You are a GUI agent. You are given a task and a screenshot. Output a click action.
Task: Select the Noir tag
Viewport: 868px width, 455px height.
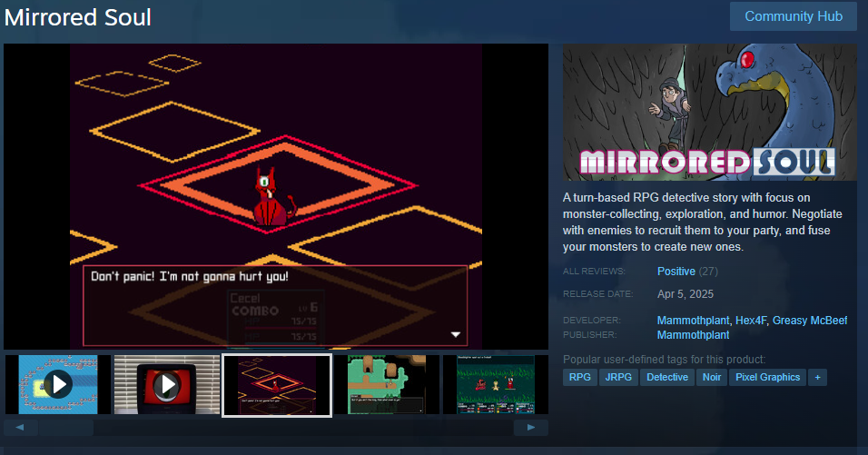(x=711, y=378)
